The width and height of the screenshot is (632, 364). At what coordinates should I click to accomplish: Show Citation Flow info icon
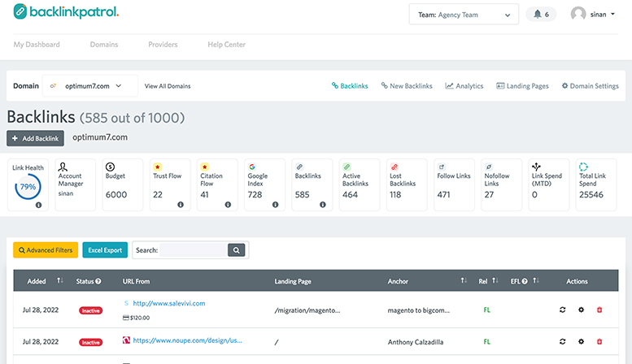(228, 205)
